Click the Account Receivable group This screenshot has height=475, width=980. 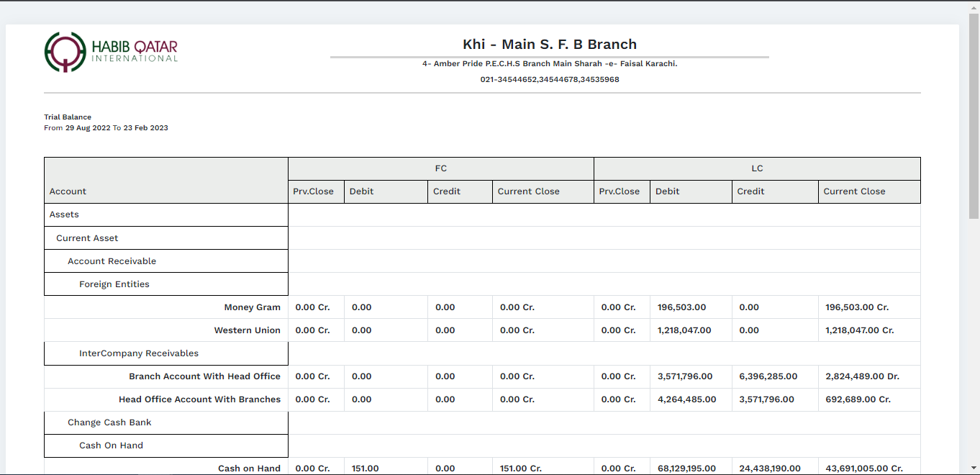[112, 261]
